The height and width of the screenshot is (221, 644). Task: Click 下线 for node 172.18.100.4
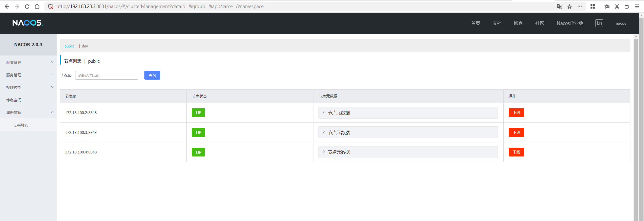(x=516, y=152)
